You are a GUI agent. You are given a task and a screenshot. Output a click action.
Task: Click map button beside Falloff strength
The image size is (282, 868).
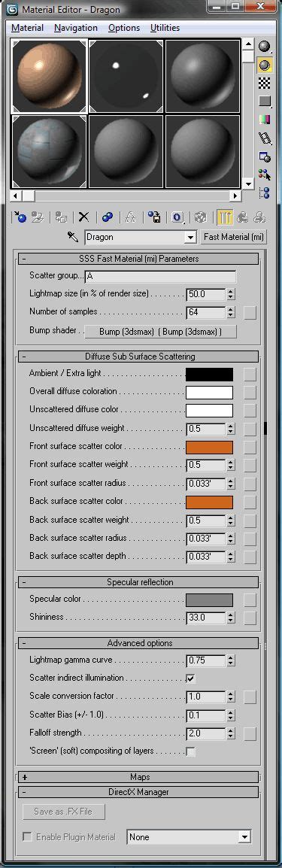click(x=250, y=734)
